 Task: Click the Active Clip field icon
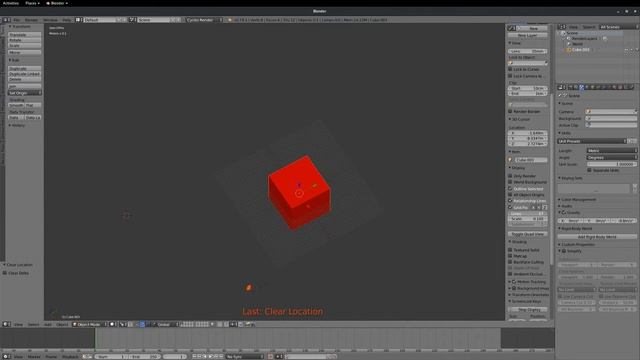pyautogui.click(x=589, y=125)
